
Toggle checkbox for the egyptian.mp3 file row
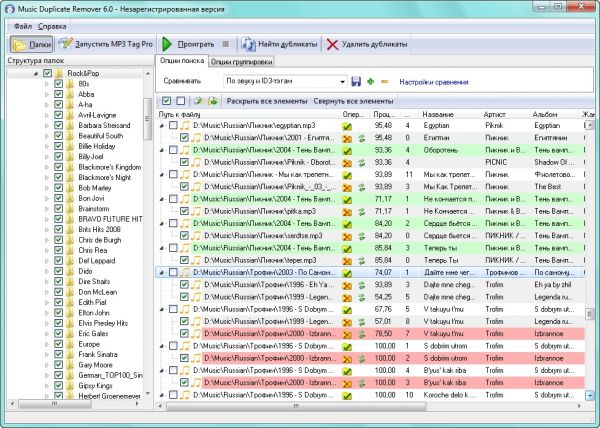tap(173, 127)
